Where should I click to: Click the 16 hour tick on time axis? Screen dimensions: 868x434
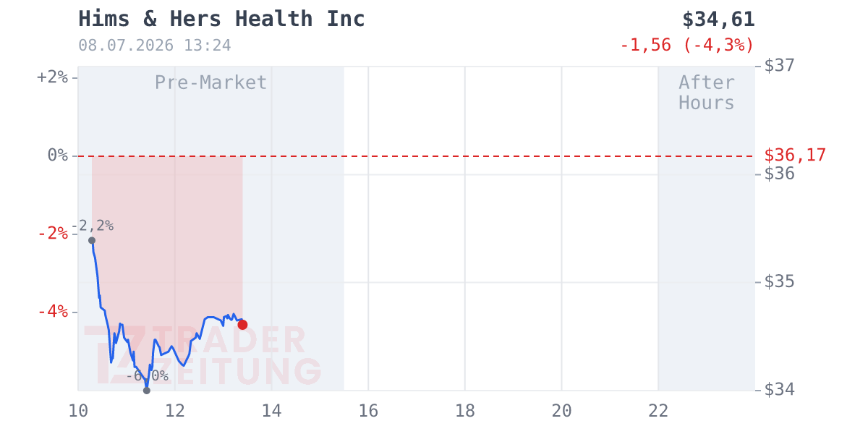coord(368,411)
